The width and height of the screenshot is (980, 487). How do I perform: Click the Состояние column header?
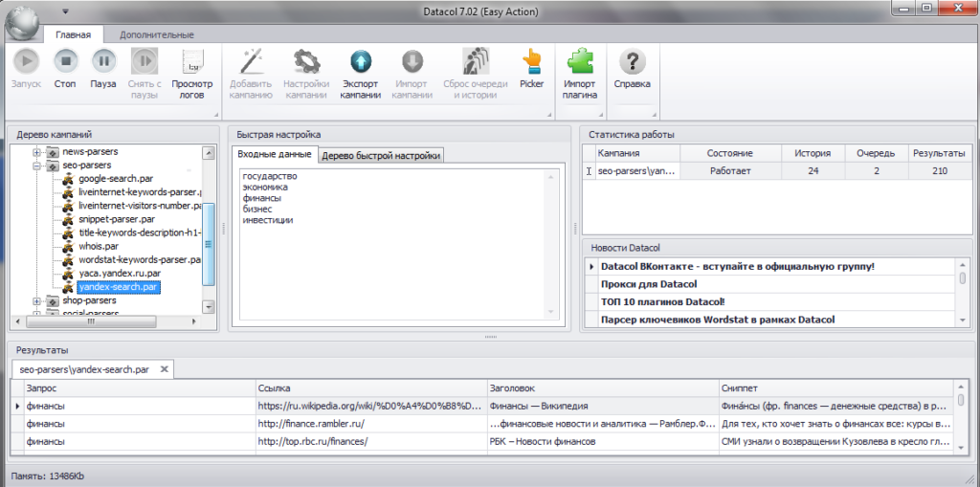pos(730,153)
